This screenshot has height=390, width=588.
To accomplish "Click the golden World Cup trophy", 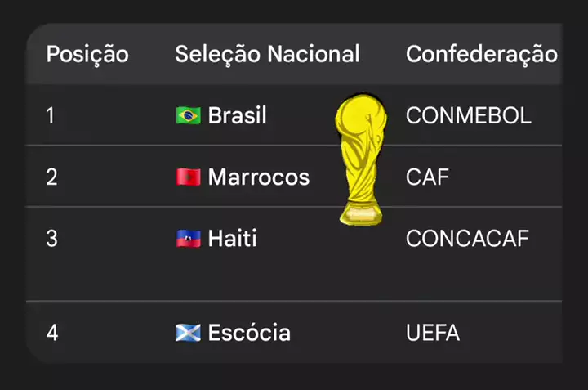I will [x=359, y=159].
